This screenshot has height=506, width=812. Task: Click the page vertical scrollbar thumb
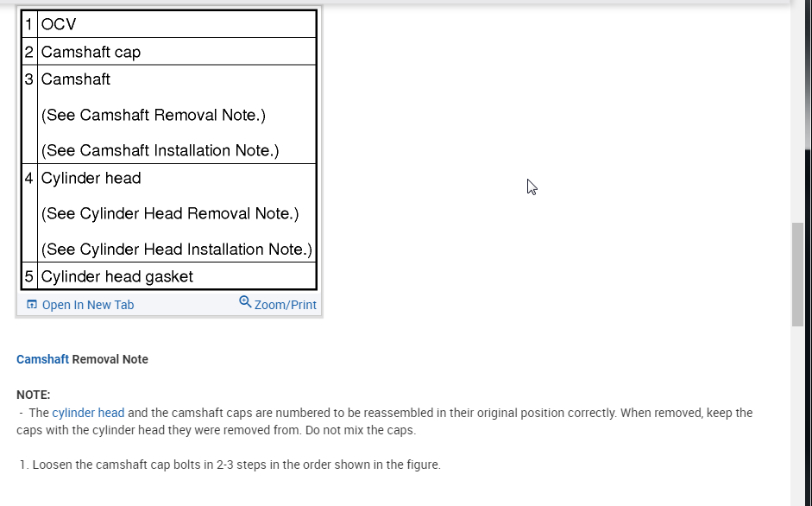click(797, 275)
